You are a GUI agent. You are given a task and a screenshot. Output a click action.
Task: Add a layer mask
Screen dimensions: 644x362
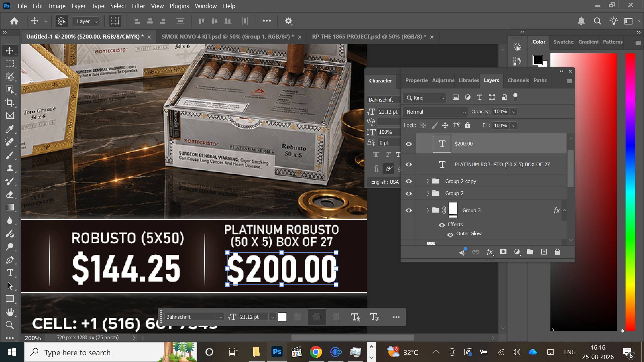[x=503, y=252]
